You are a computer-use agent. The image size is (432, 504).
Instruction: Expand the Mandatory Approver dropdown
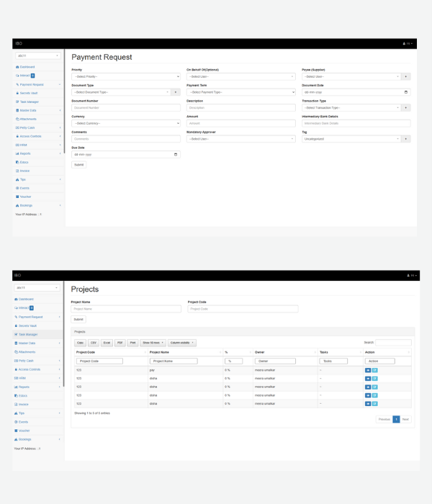(240, 138)
